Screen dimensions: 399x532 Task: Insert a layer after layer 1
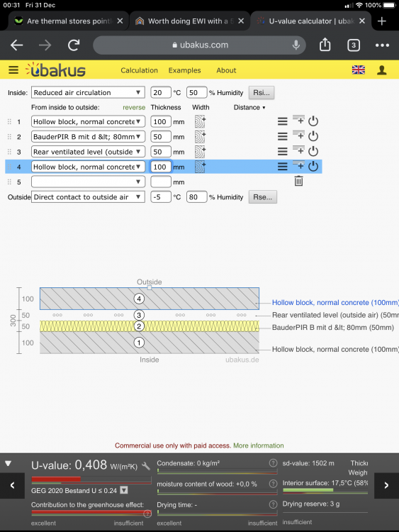pyautogui.click(x=298, y=120)
